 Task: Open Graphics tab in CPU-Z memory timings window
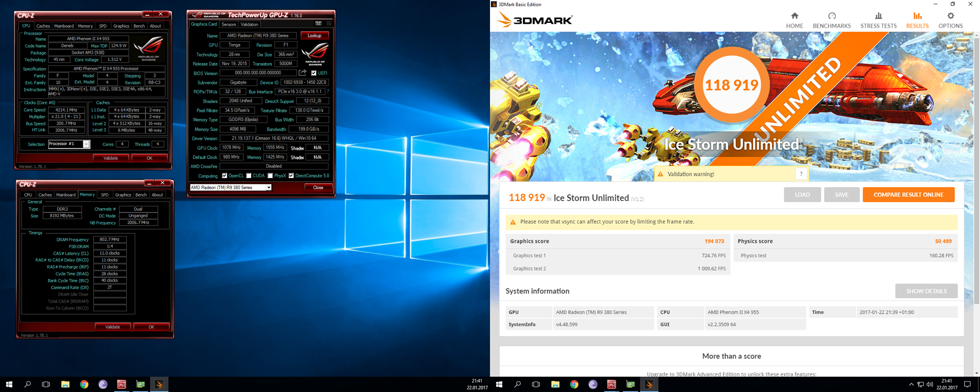123,195
